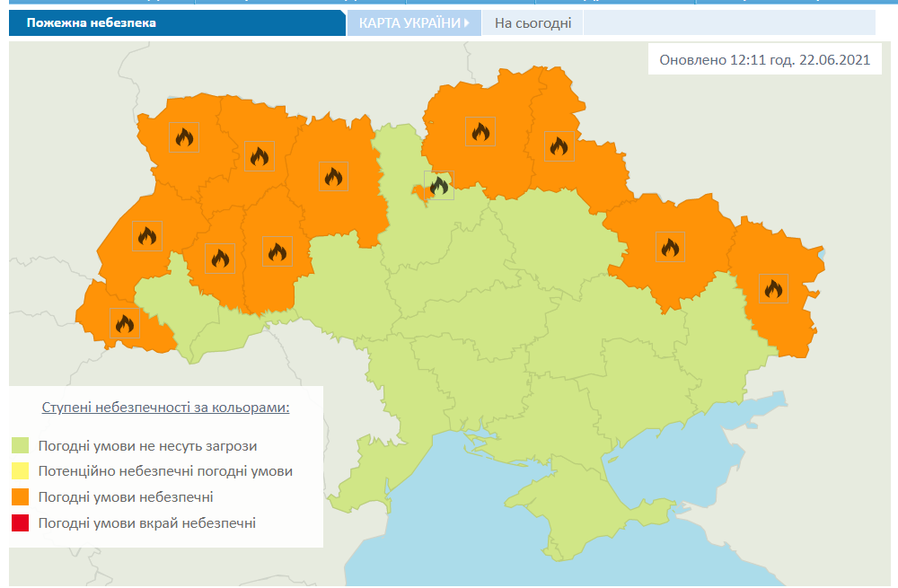Screen dimensions: 898x588
Task: Select the fire icon over Lviv region
Action: (146, 235)
